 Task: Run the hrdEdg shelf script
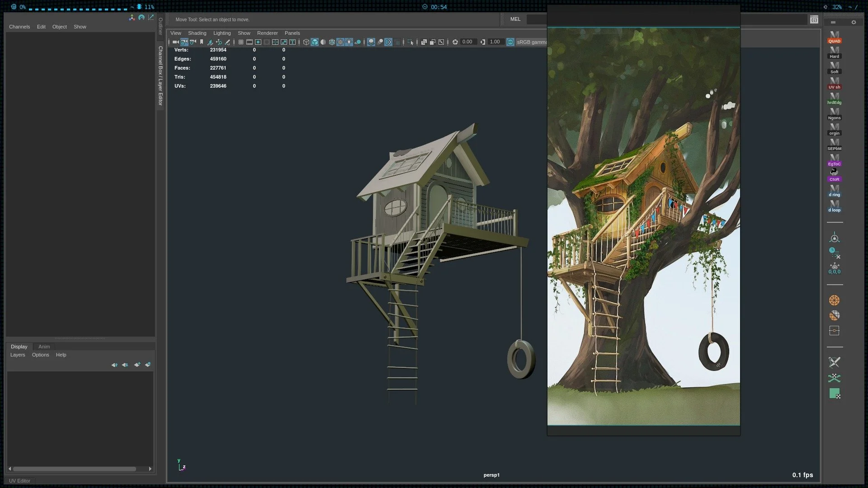(834, 99)
